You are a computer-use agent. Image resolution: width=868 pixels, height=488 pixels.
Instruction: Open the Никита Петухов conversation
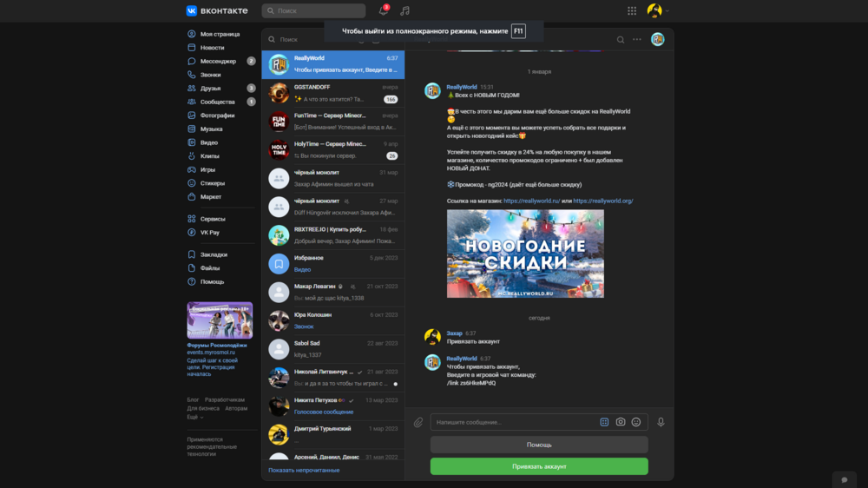pos(333,406)
